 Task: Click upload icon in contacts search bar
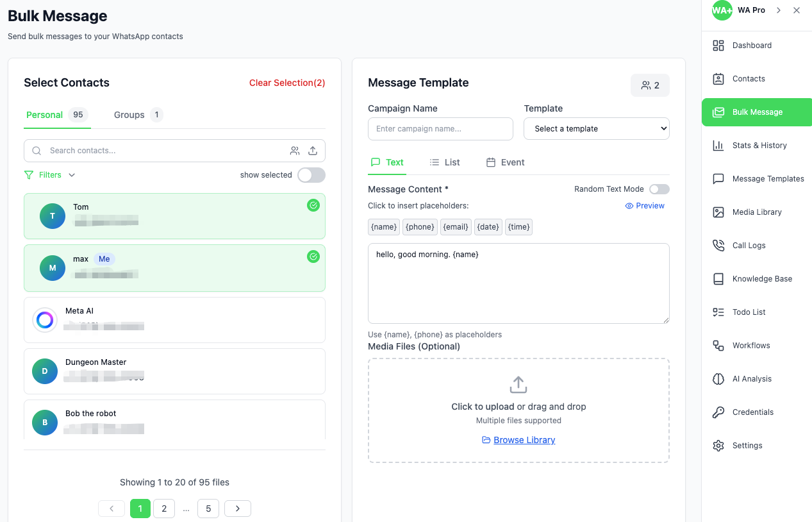click(313, 151)
